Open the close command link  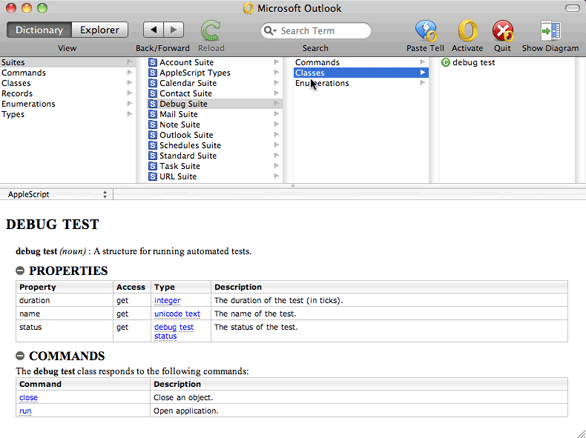tap(28, 398)
